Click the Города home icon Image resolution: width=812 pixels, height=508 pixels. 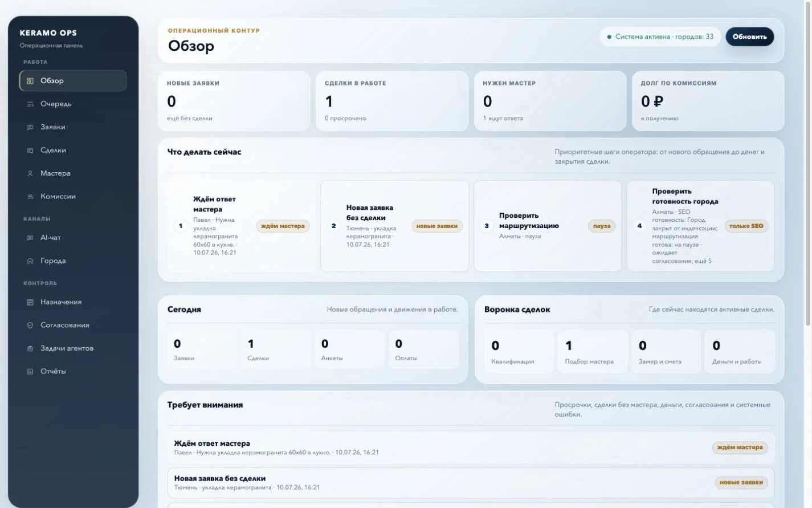(30, 261)
